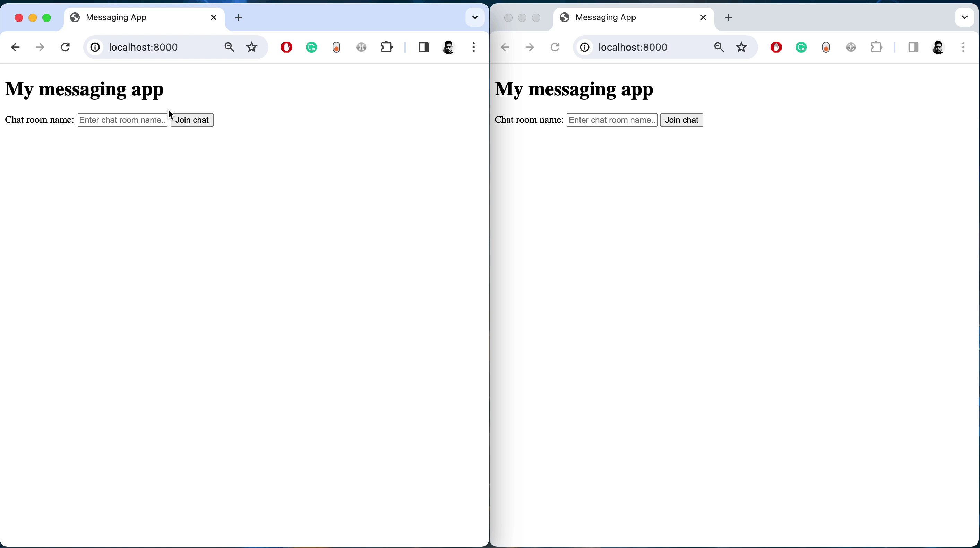
Task: Click the bookmark star icon right browser
Action: (x=741, y=47)
